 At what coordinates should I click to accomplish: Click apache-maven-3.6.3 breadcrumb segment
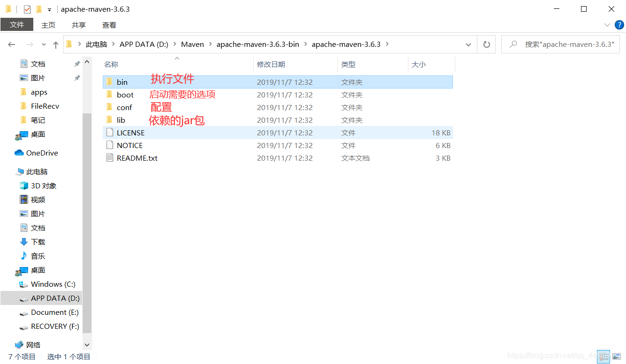coord(346,44)
